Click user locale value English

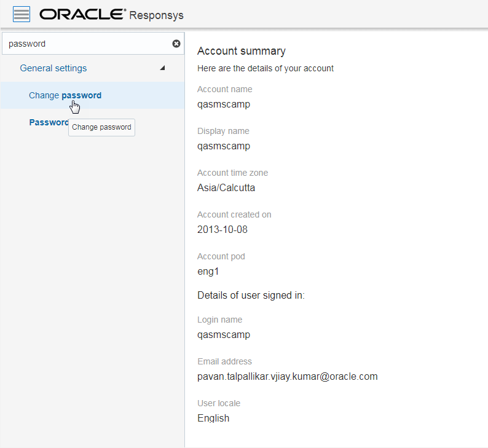click(213, 418)
